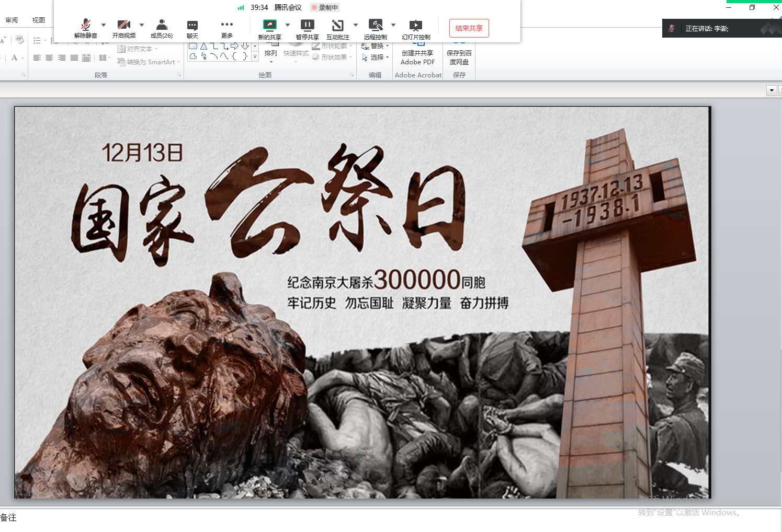
Task: Restore down the PowerPoint window
Action: pos(752,7)
